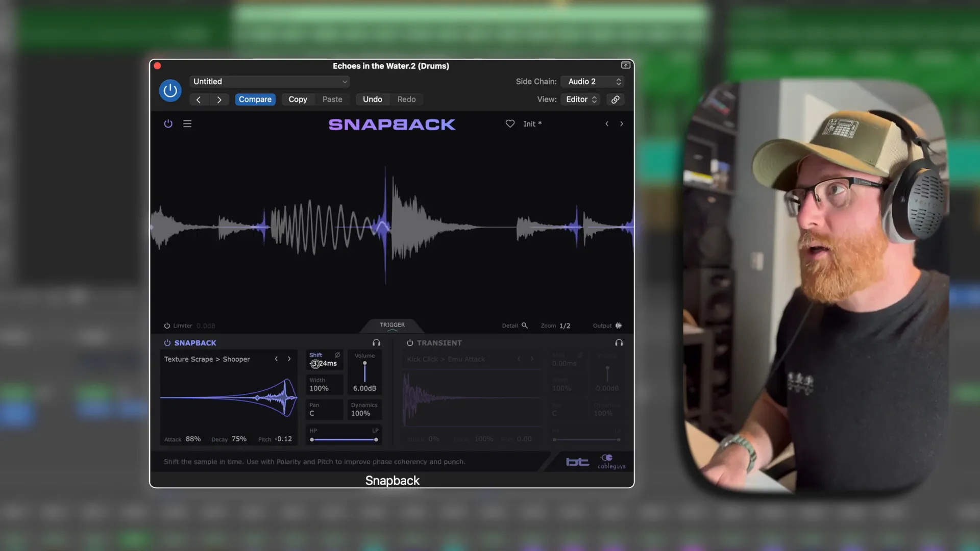
Task: Adjust the Snapback Volume slider handle
Action: point(364,364)
